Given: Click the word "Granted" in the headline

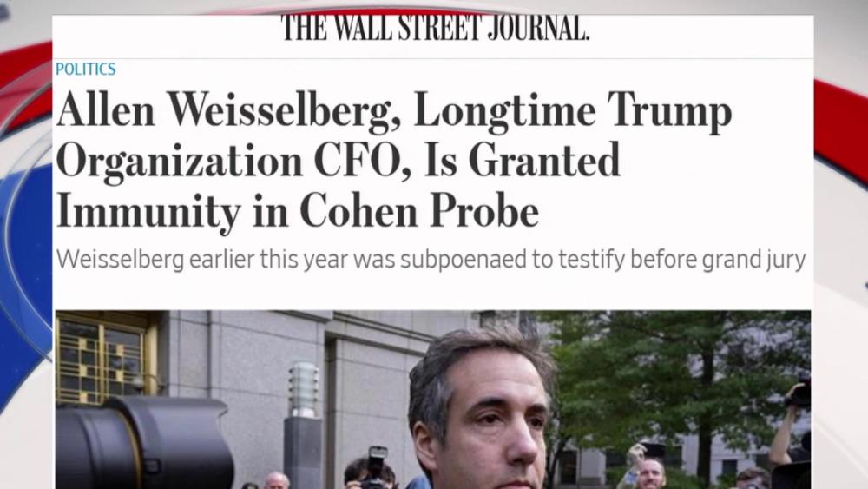Looking at the screenshot, I should [x=548, y=162].
